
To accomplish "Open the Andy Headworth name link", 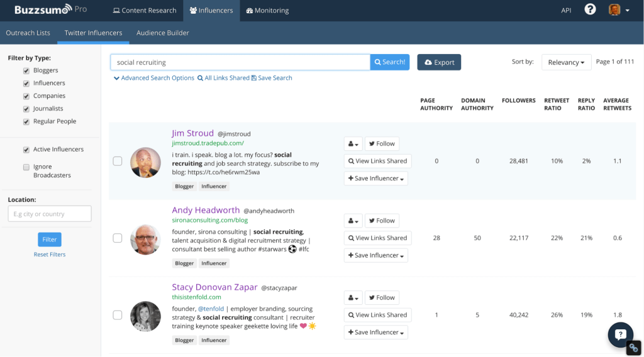I will pos(206,210).
